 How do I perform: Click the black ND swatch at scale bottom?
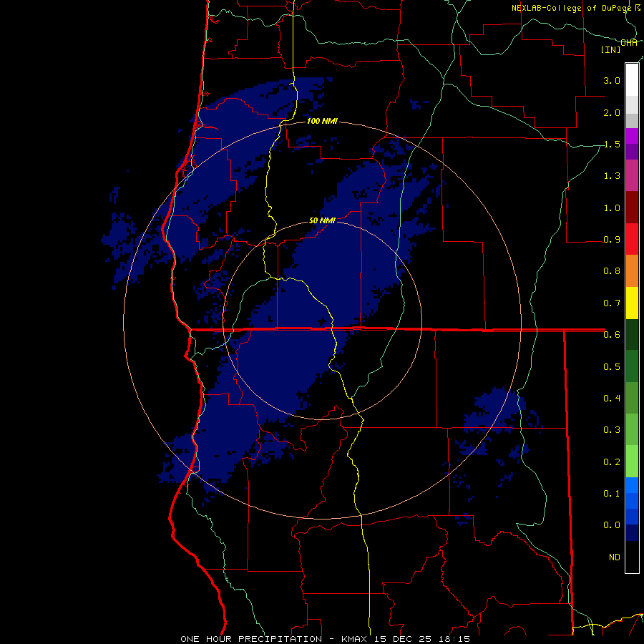click(x=632, y=557)
